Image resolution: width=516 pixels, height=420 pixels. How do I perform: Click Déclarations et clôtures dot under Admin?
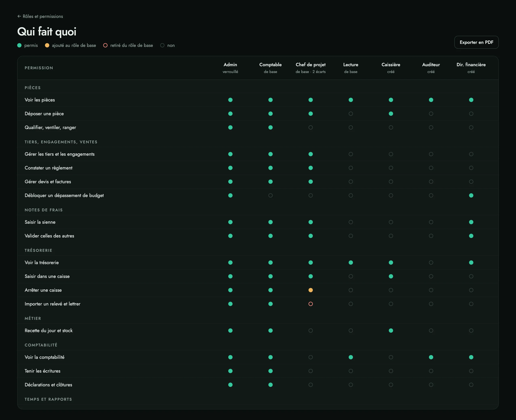[x=230, y=385]
